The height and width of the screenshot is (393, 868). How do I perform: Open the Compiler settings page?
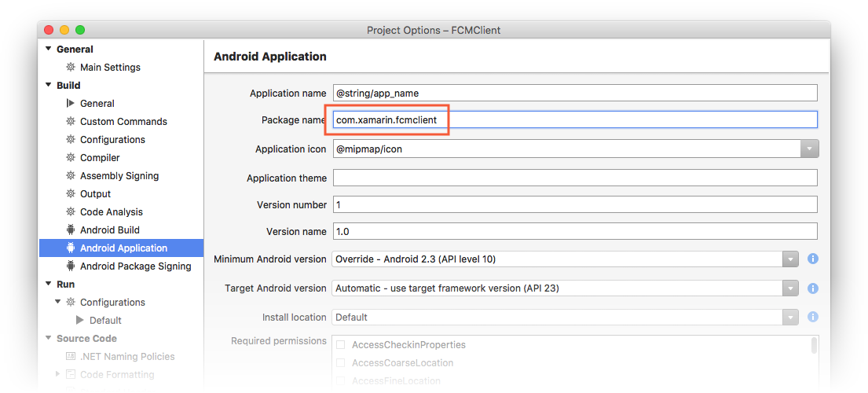pyautogui.click(x=100, y=158)
